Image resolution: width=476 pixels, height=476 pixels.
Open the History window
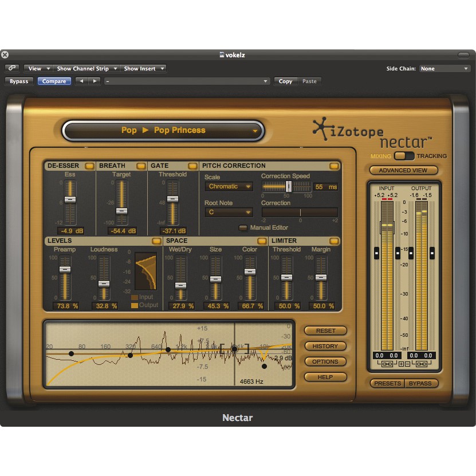[x=325, y=346]
